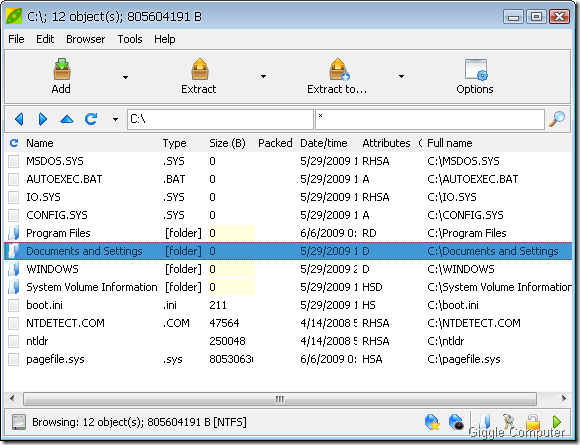This screenshot has height=445, width=580.
Task: Open the dropdown arrow next to Extract
Action: click(x=263, y=77)
